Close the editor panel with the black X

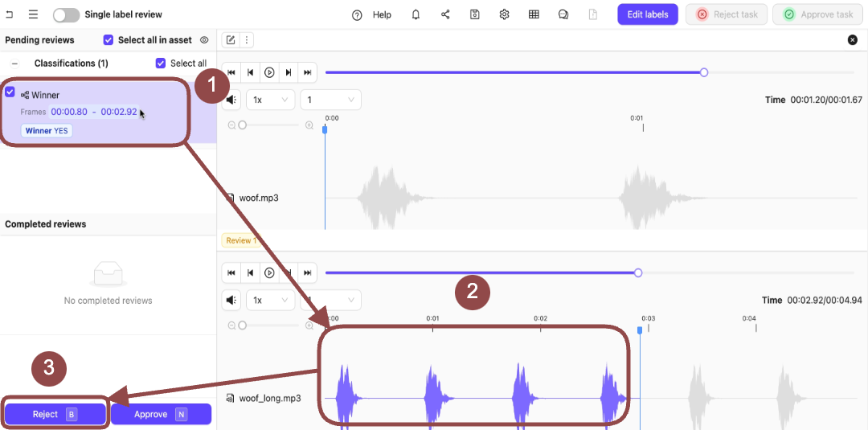tap(853, 40)
